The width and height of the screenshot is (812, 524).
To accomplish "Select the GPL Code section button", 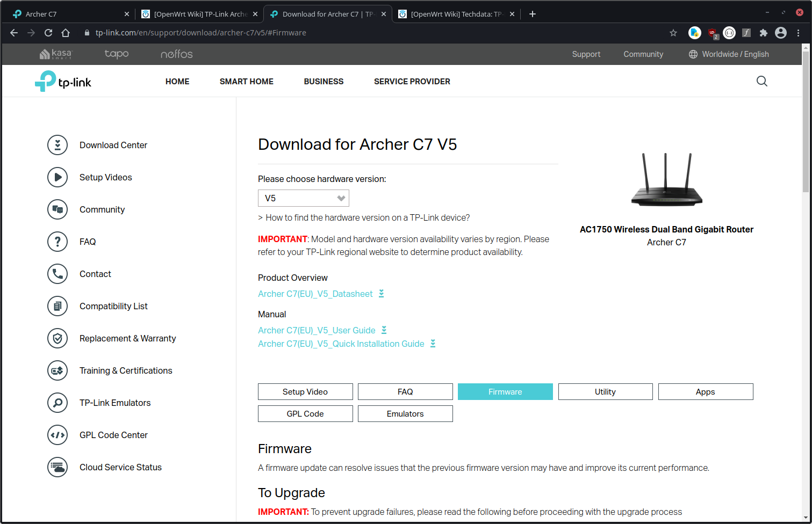I will [305, 414].
